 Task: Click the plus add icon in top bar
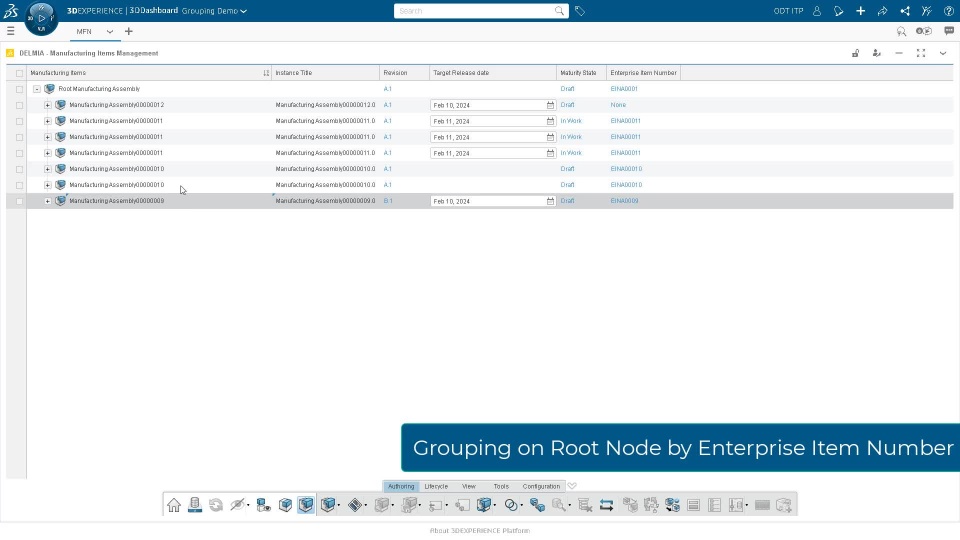pyautogui.click(x=860, y=11)
